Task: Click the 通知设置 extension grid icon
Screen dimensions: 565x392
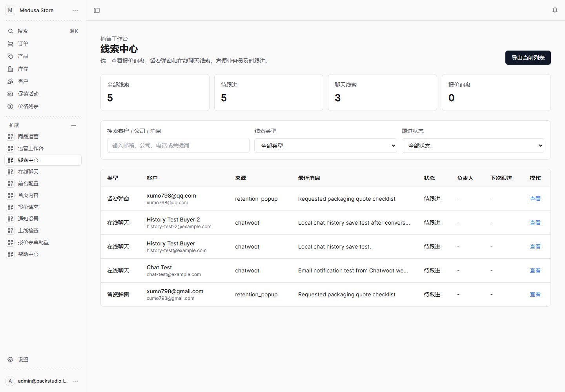Action: coord(11,219)
